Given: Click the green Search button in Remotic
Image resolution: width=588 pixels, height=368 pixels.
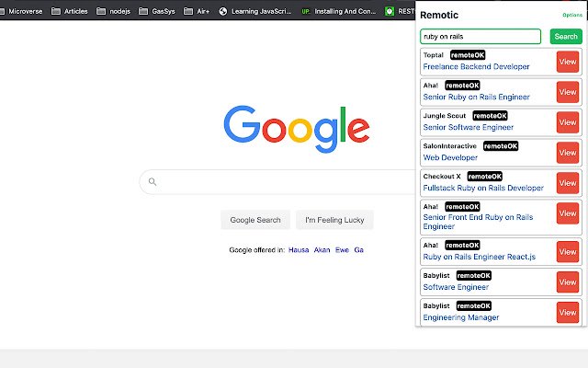Looking at the screenshot, I should click(566, 37).
